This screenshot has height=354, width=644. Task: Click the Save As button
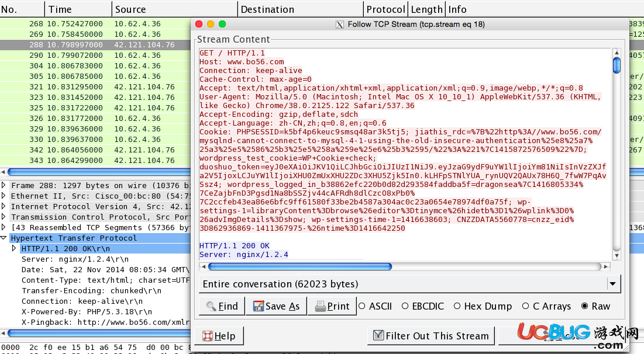(x=276, y=306)
